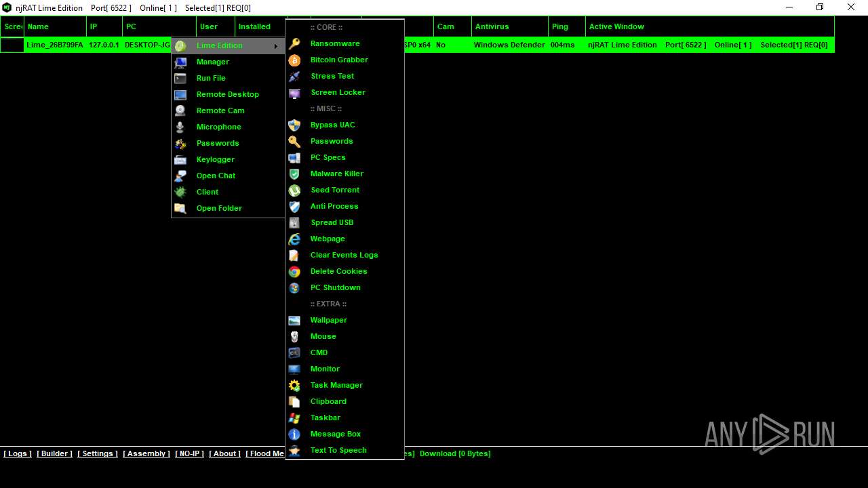This screenshot has height=488, width=868.
Task: Click the Spread USB drive icon
Action: 294,223
